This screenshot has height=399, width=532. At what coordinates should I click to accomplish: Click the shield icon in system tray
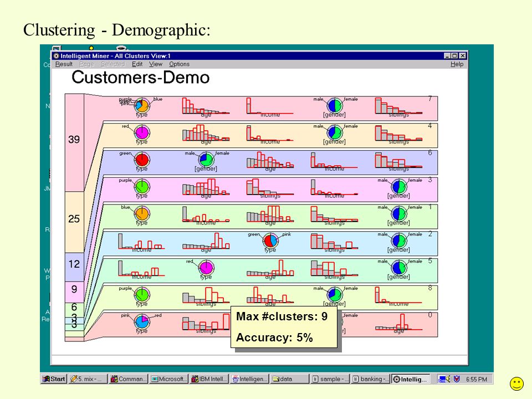tap(457, 379)
